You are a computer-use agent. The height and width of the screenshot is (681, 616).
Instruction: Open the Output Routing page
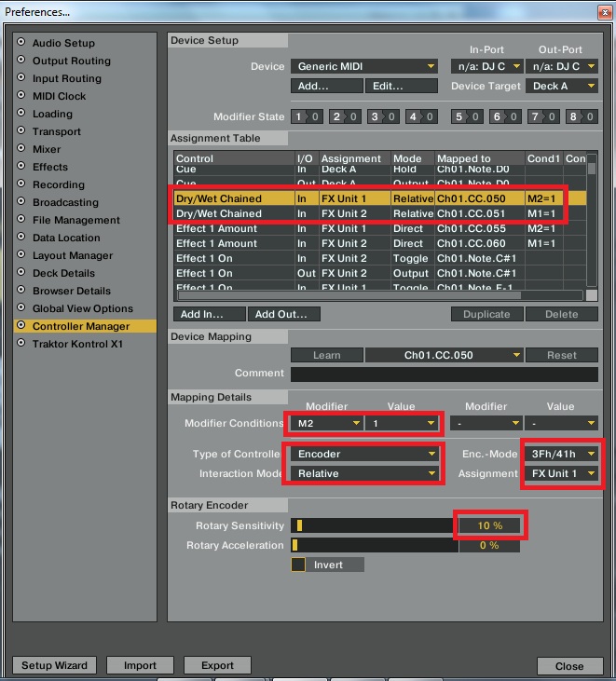(71, 61)
